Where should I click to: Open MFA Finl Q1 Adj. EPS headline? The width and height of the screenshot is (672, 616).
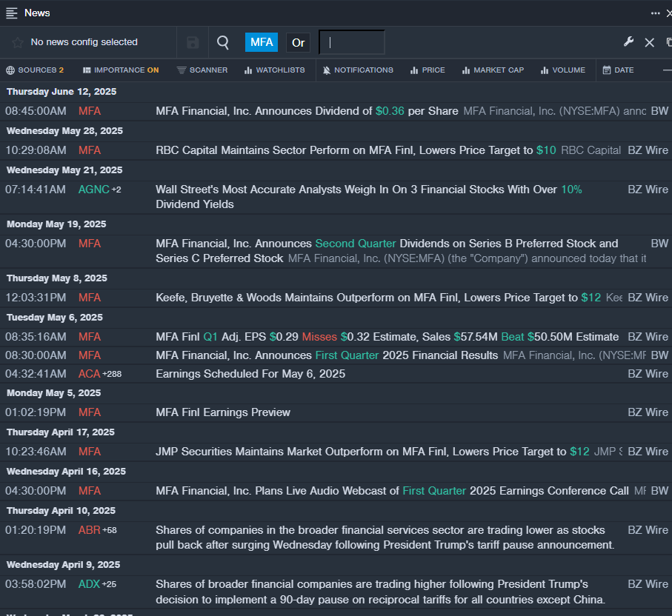pos(387,337)
